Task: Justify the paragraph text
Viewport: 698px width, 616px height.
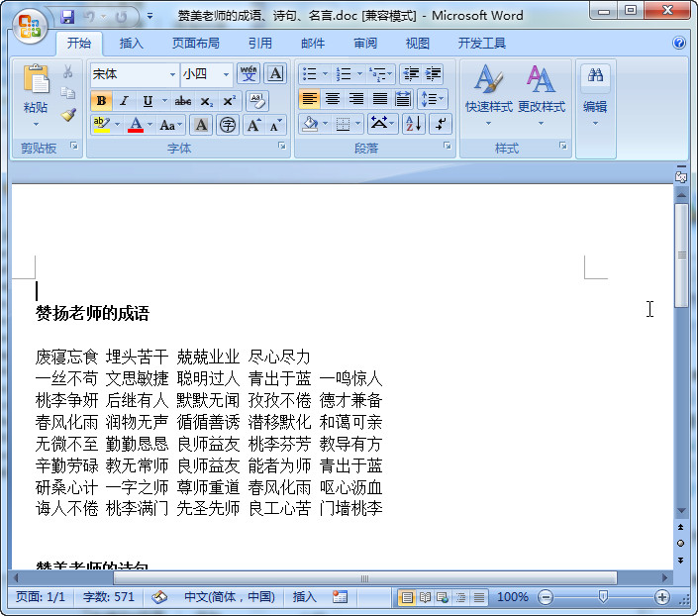Action: tap(380, 98)
